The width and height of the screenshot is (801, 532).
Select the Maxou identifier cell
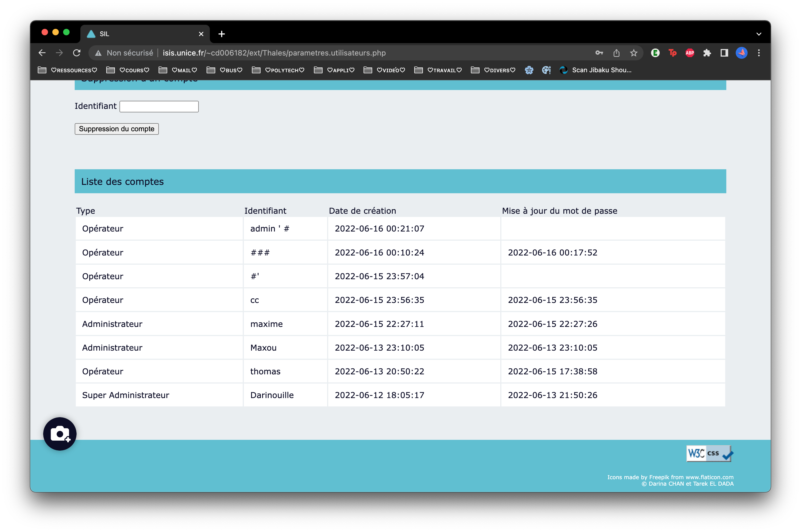pyautogui.click(x=286, y=348)
